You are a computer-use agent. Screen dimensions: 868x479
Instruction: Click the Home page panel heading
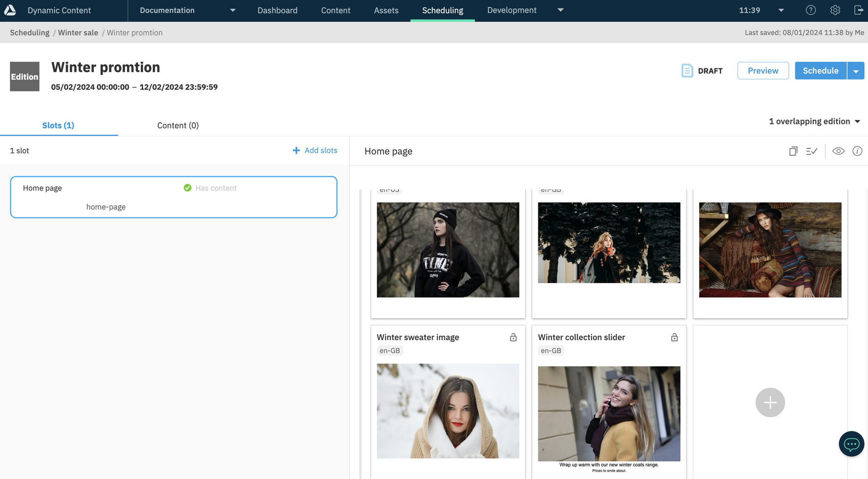pos(388,152)
